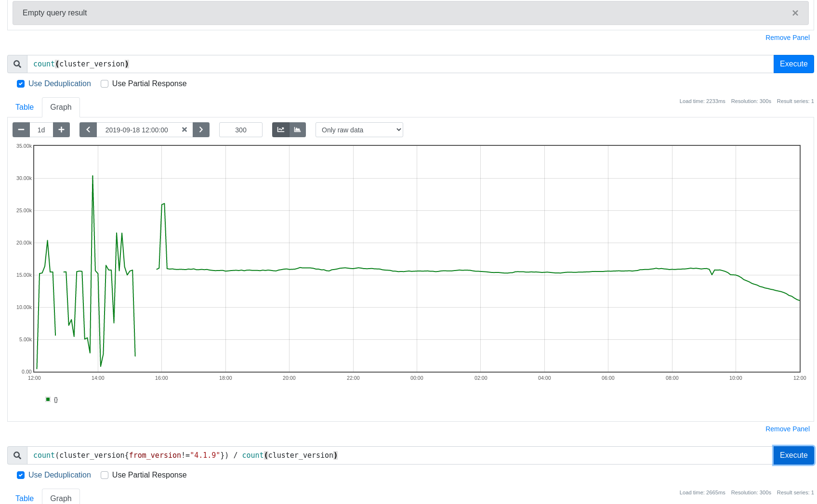Select the Graph tab in bottom panel

[61, 498]
